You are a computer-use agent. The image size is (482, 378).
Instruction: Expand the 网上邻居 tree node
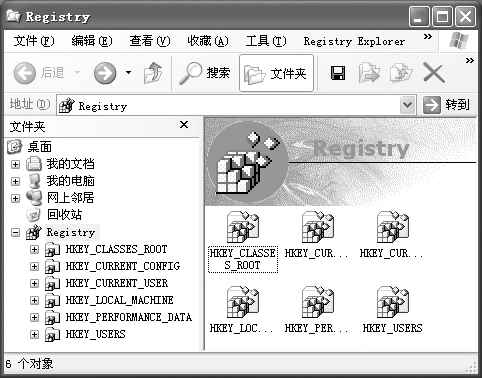15,198
